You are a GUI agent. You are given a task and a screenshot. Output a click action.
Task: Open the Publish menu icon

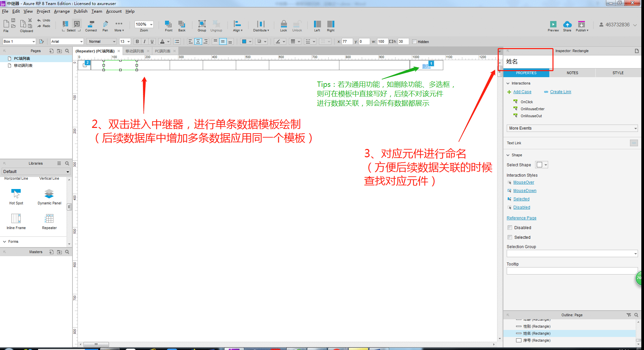tap(582, 24)
